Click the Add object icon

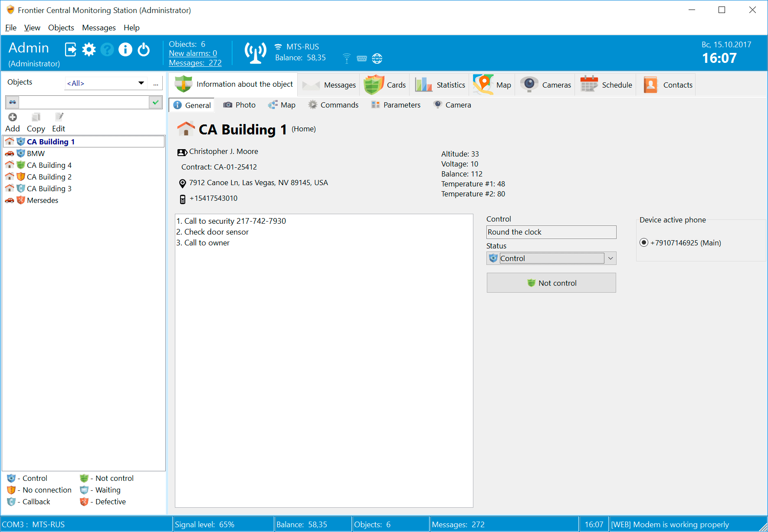point(13,117)
